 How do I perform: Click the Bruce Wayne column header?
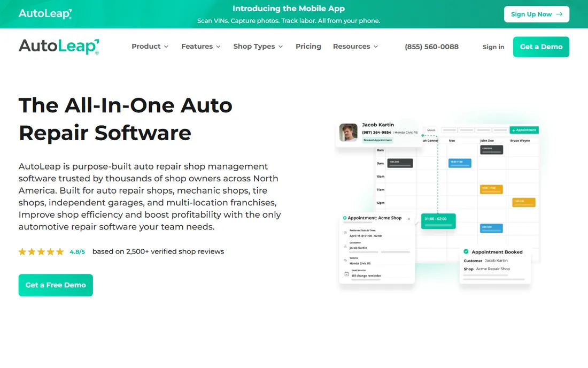pos(520,141)
